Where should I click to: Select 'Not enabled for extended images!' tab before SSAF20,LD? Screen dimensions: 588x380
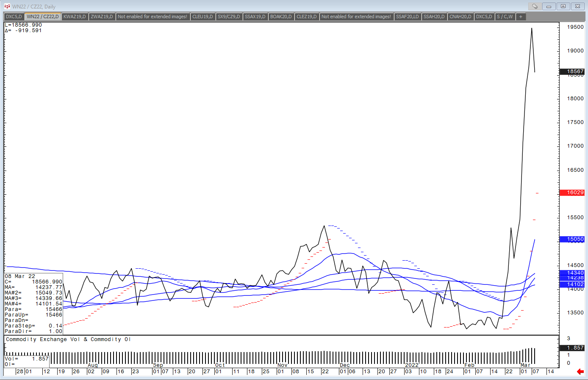[x=356, y=17]
